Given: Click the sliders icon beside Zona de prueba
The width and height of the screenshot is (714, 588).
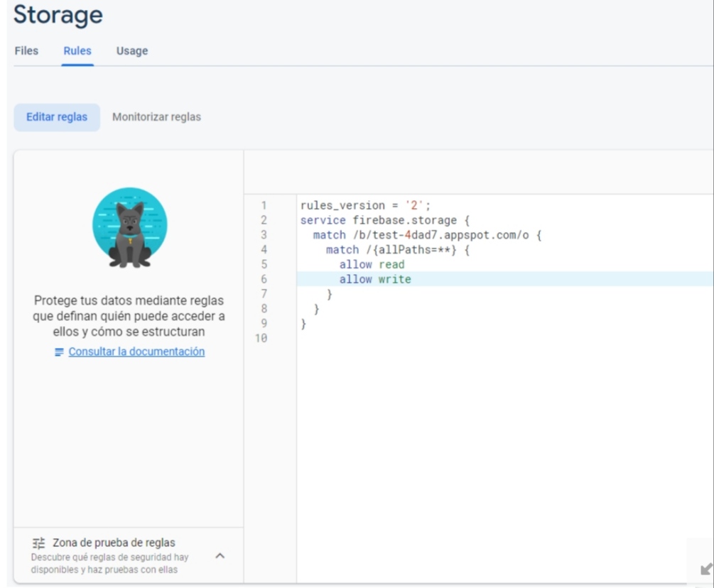Looking at the screenshot, I should tap(39, 543).
